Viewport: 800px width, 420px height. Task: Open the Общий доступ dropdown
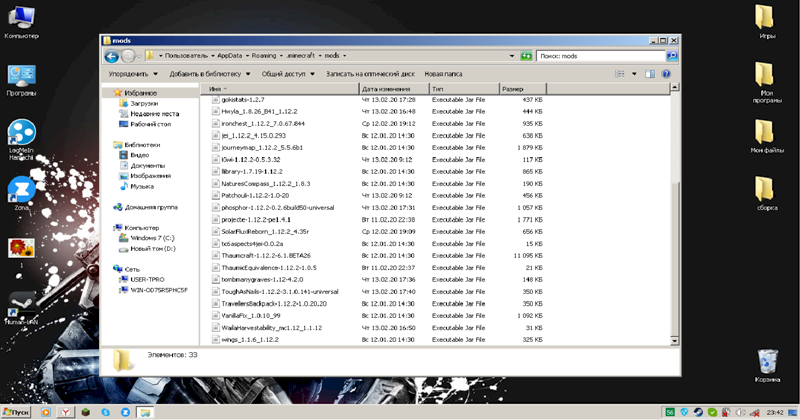click(288, 74)
